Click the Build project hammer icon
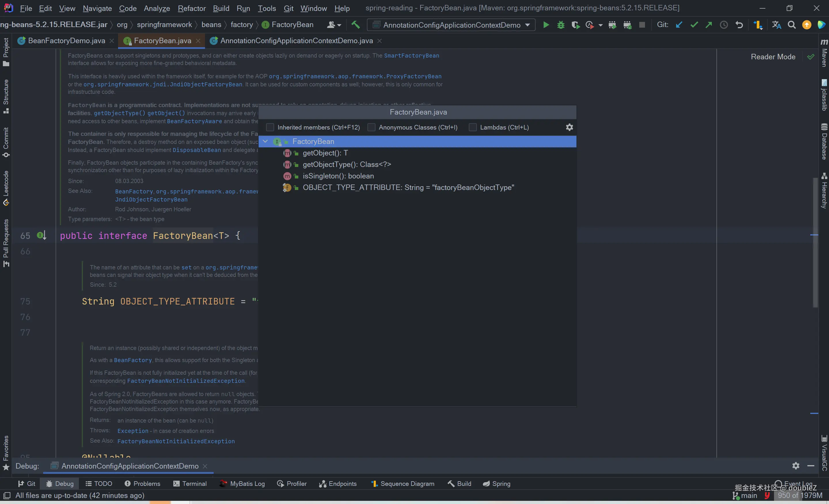Screen dimensions: 829x504 click(355, 25)
